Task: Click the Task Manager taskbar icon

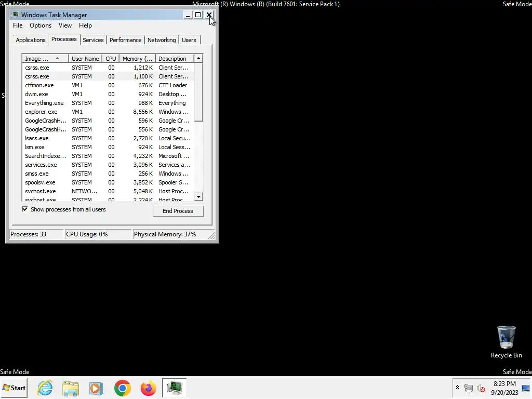Action: pyautogui.click(x=174, y=388)
